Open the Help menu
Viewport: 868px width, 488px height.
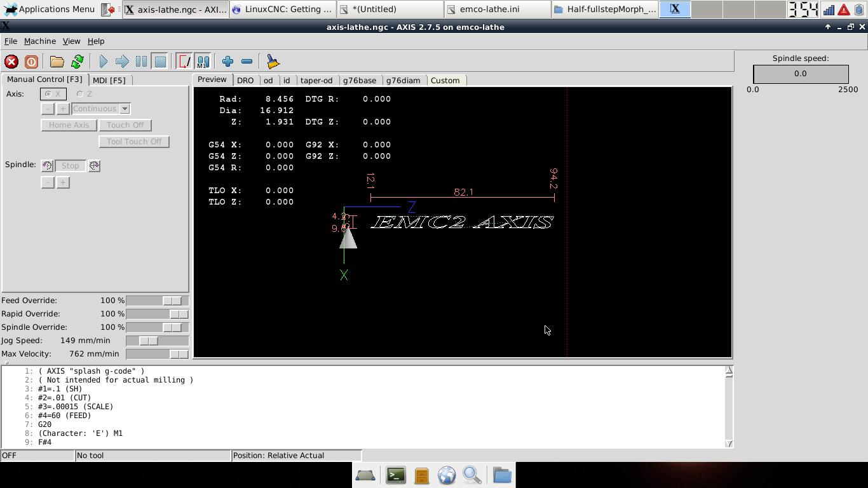(x=96, y=41)
